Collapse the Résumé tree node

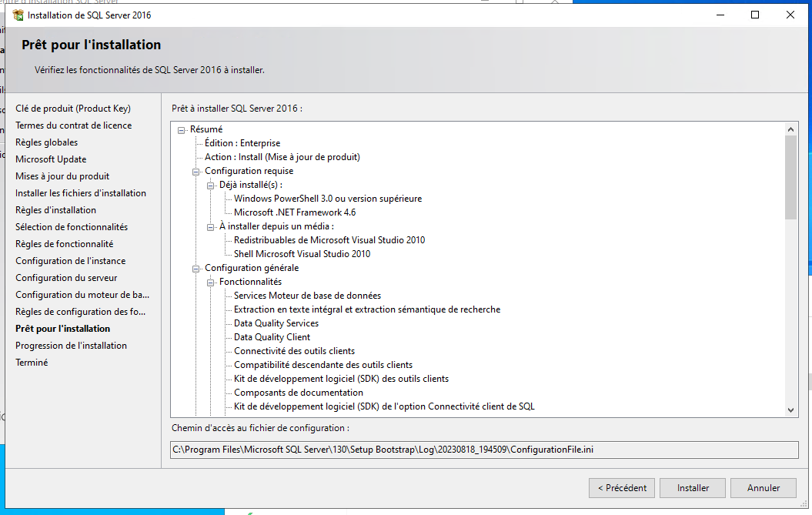click(181, 130)
